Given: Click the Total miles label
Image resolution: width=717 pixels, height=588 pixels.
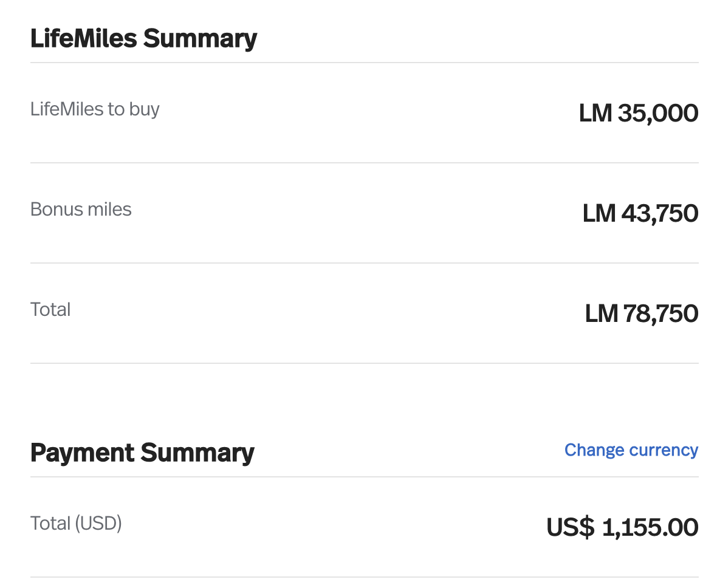Looking at the screenshot, I should coord(50,310).
